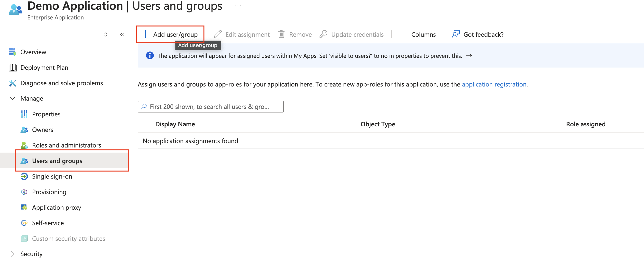Sort by Object Type column header
This screenshot has width=644, height=259.
pos(377,124)
